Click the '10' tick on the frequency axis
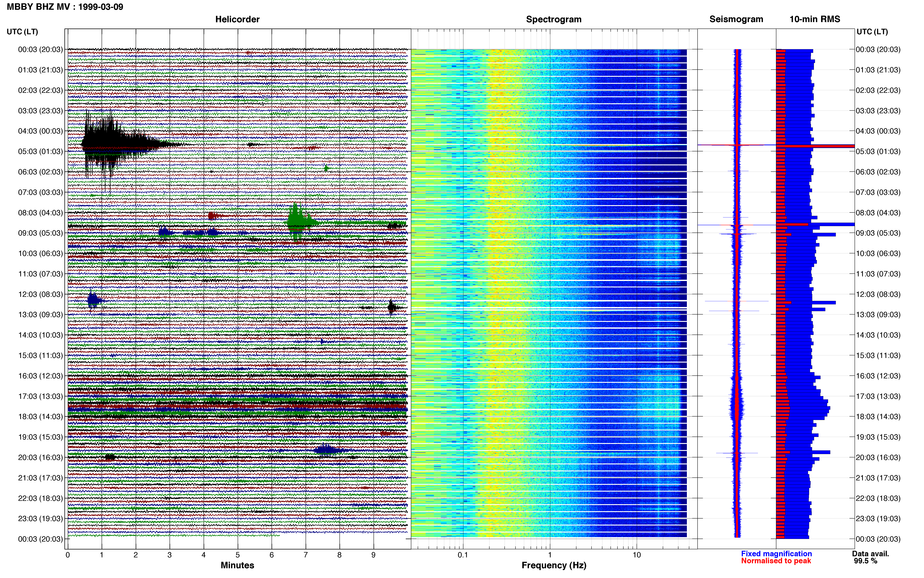This screenshot has width=924, height=578. click(637, 555)
